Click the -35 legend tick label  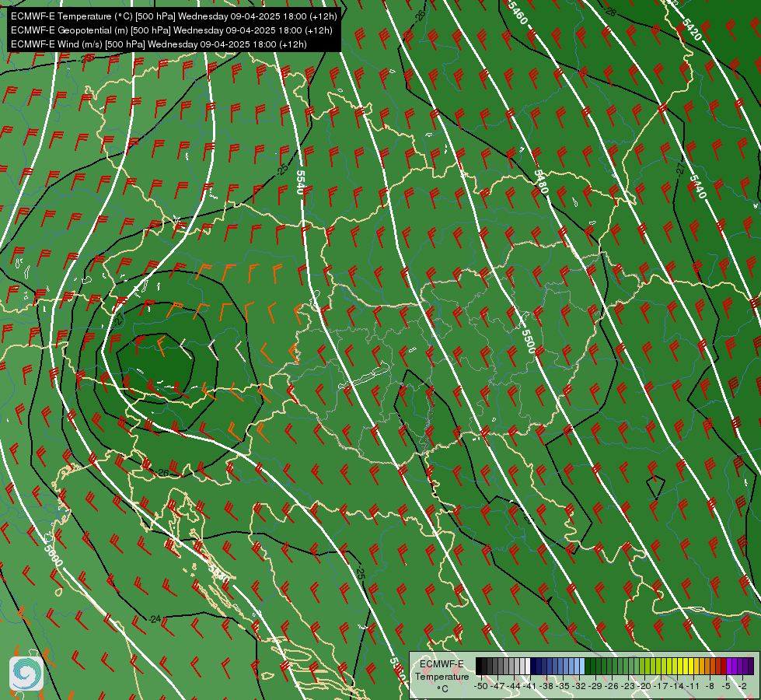[563, 686]
